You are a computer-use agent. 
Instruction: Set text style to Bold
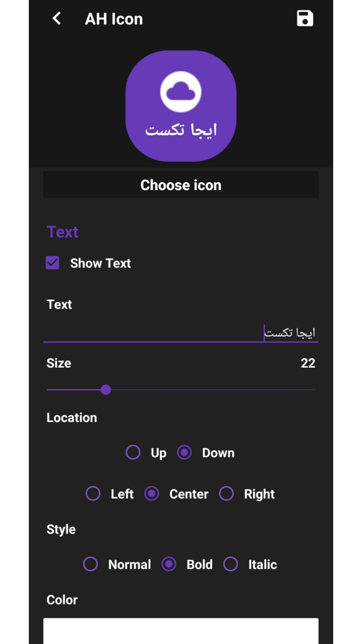pyautogui.click(x=169, y=564)
